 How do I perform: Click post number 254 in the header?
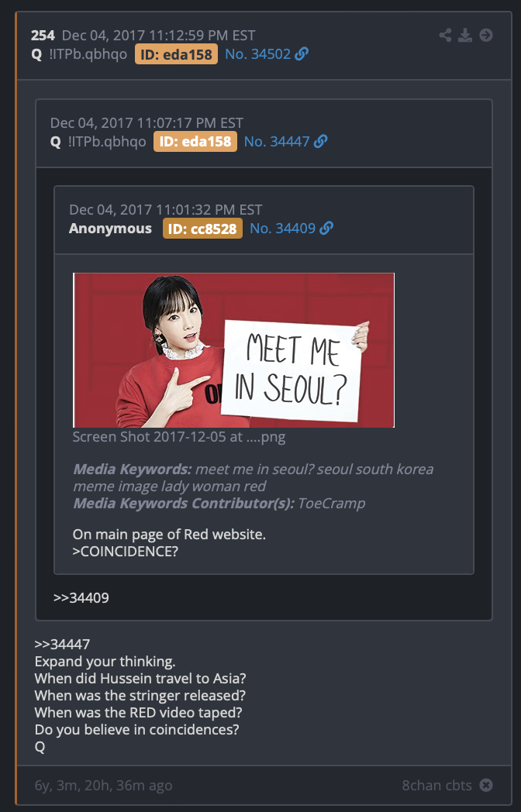click(43, 35)
